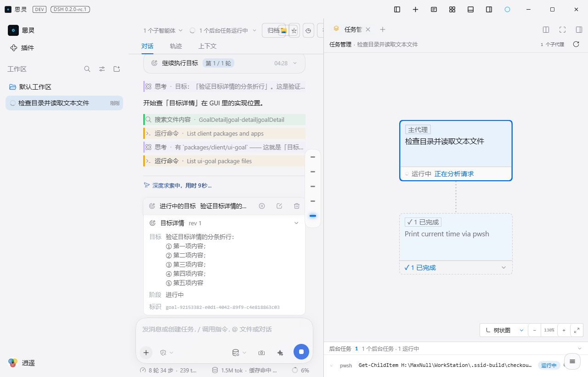The width and height of the screenshot is (588, 377).
Task: Expand the 1 个子智能体 dropdown
Action: (x=163, y=30)
